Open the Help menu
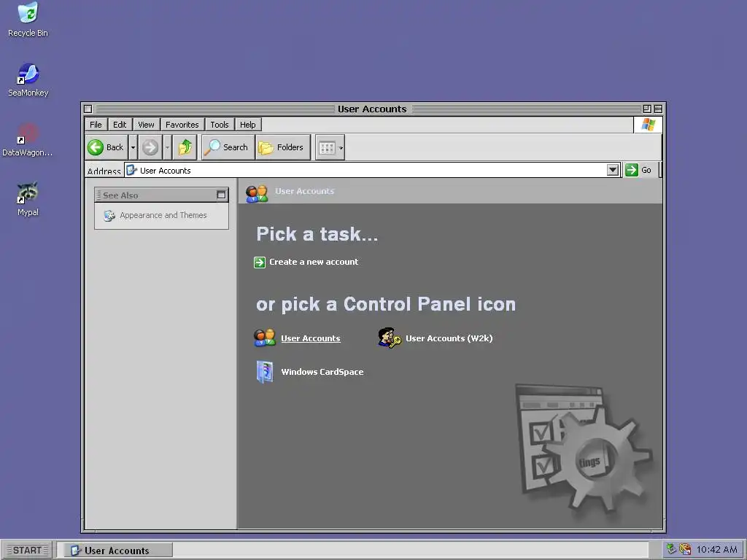This screenshot has height=560, width=747. (248, 124)
